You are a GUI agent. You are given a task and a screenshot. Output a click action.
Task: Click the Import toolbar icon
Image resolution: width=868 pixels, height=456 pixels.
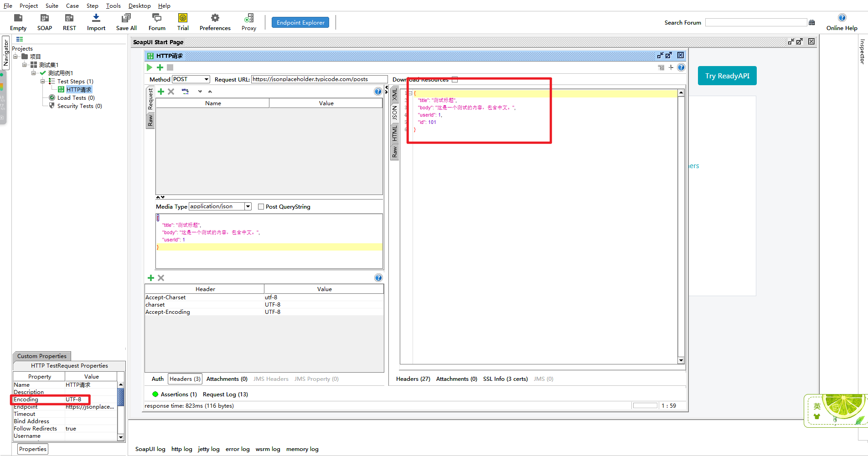point(96,22)
